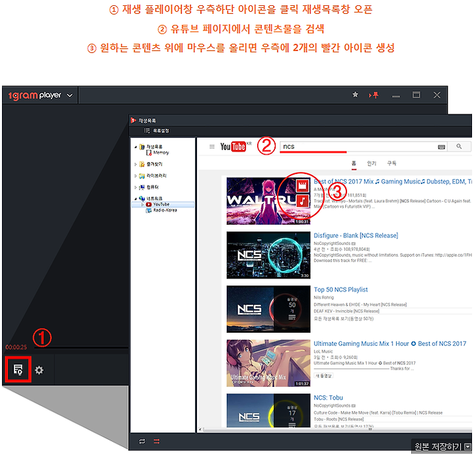Toggle the always-on-top pin icon

(x=374, y=95)
